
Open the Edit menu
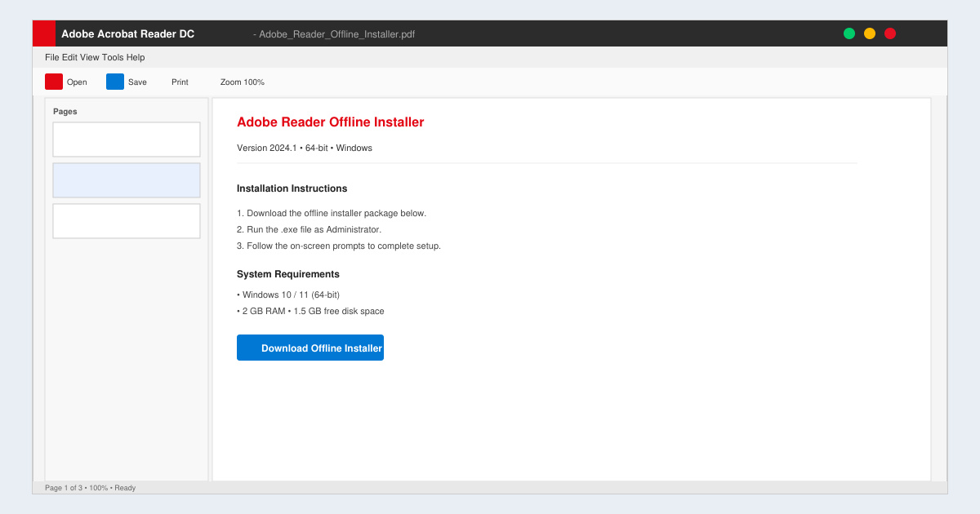(x=69, y=58)
